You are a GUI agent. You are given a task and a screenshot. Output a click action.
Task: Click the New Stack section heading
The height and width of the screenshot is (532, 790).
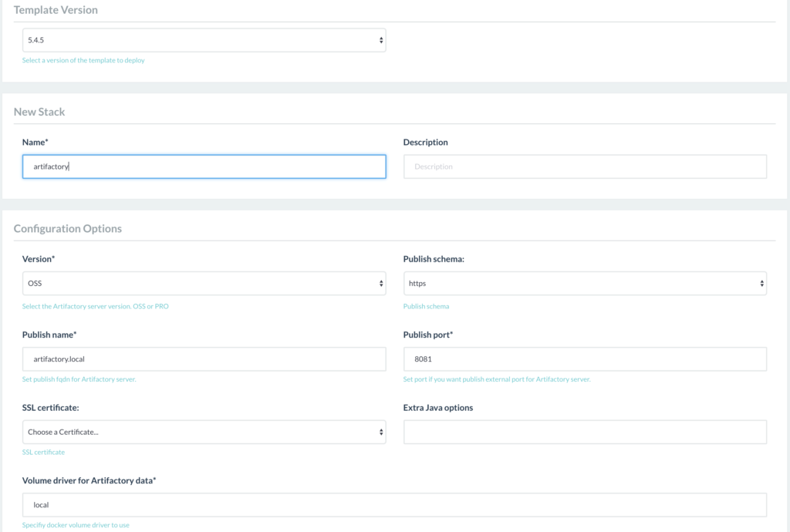click(39, 112)
